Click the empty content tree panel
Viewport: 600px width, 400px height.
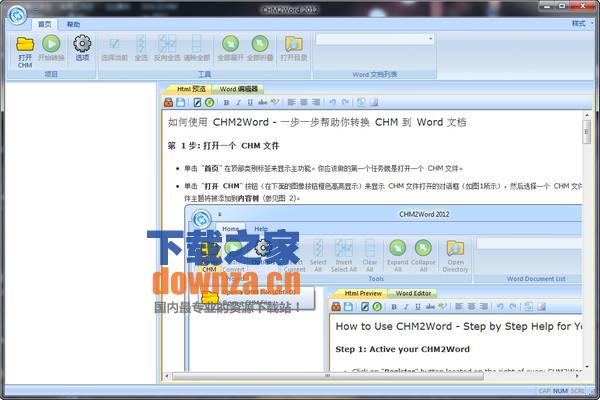[80, 232]
